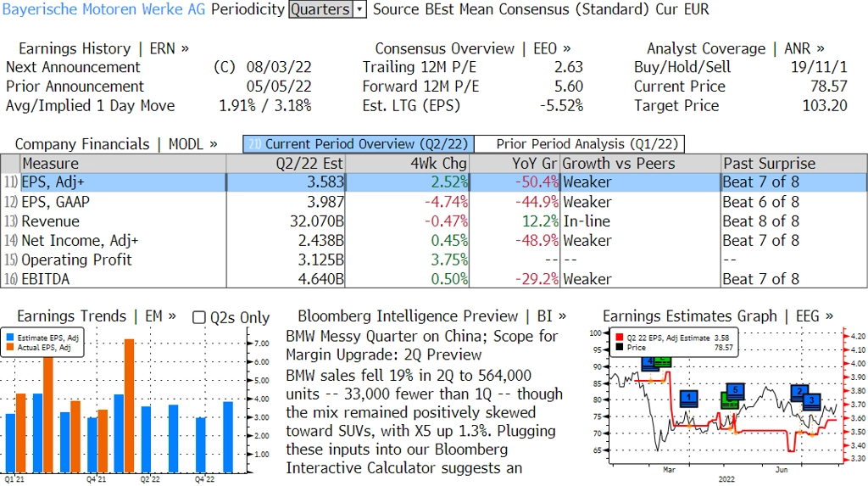Click the Revenue YoY growth 12.2%
Image resolution: width=868 pixels, height=486 pixels.
point(540,221)
